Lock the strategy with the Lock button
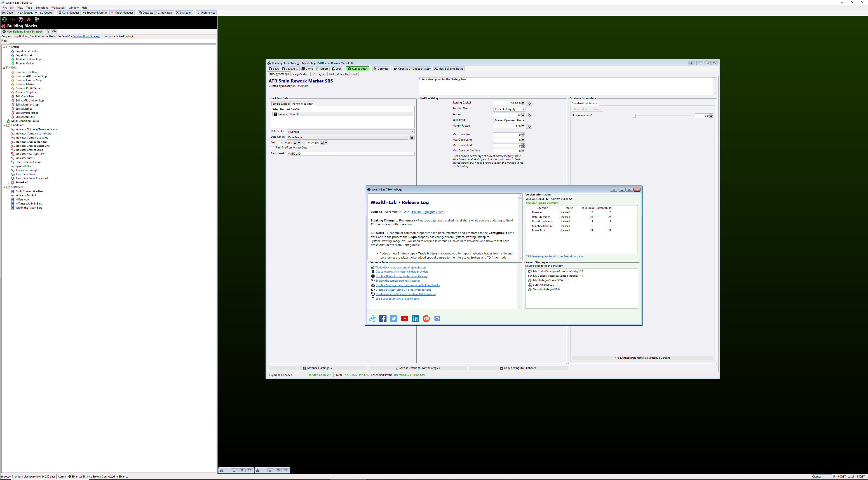Image resolution: width=868 pixels, height=480 pixels. click(337, 69)
